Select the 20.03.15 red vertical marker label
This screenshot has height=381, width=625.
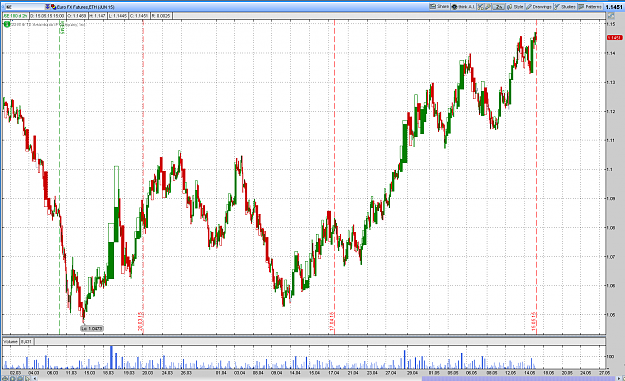(140, 322)
